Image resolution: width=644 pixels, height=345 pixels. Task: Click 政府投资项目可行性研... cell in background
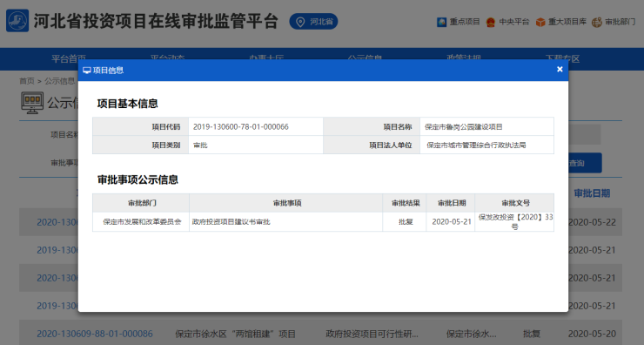point(372,334)
